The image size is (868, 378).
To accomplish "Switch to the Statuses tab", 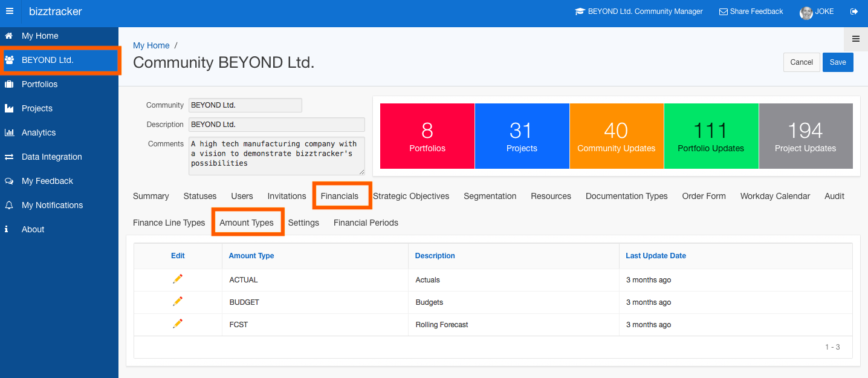I will click(200, 196).
